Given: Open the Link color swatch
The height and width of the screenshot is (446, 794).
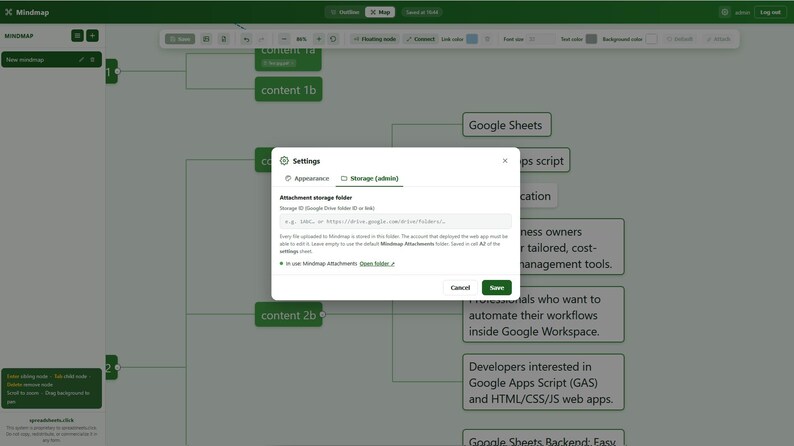Looking at the screenshot, I should point(472,39).
